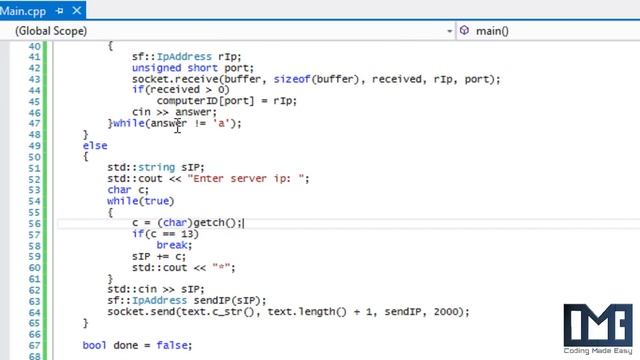Viewport: 640px width, 360px height.
Task: Click 'if(c == 13)' on line 57
Action: (x=165, y=234)
